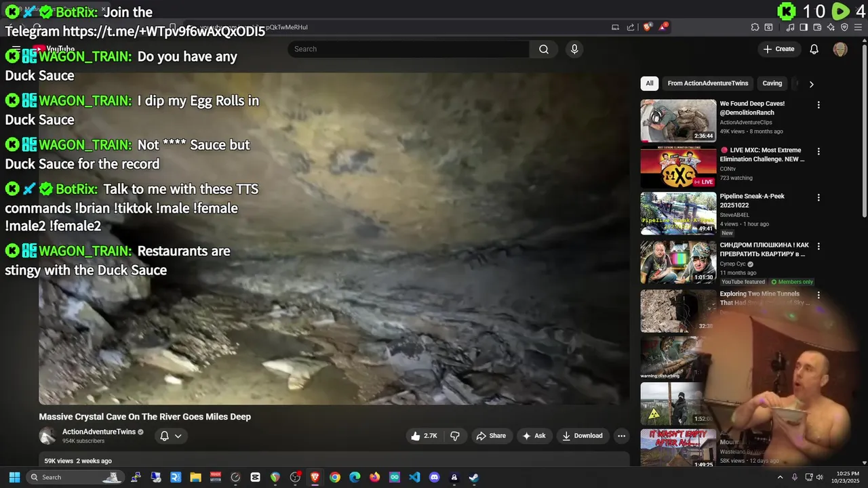Select the From ActionAdventureTwins chip
This screenshot has height=488, width=868.
707,83
